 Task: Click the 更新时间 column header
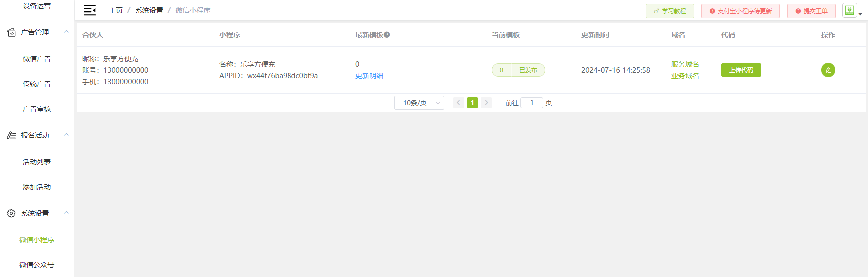click(x=595, y=35)
